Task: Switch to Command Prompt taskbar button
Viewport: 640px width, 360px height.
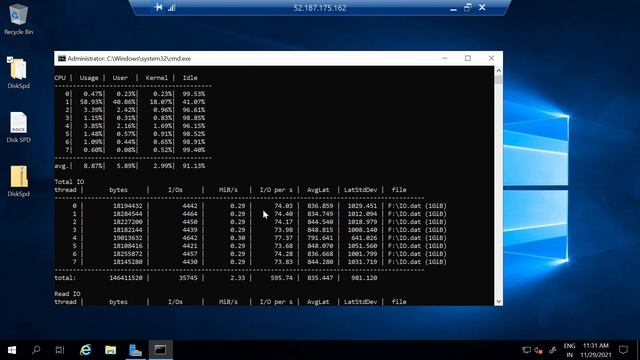Action: [160, 350]
